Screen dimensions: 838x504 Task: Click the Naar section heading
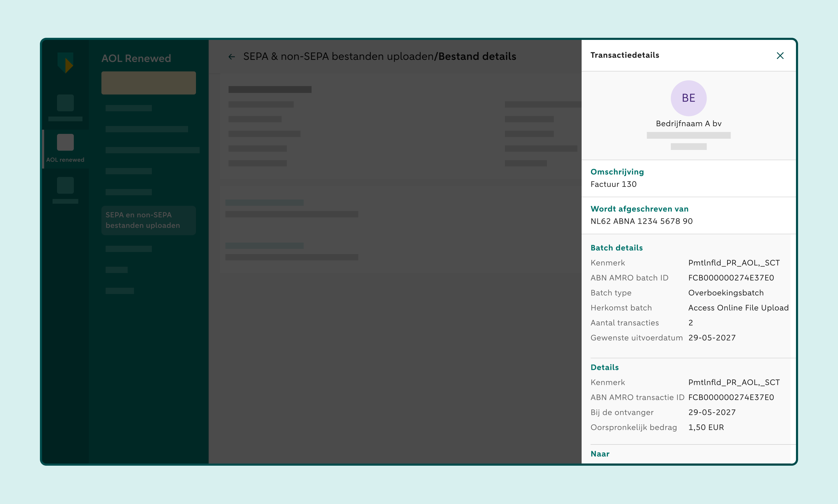pyautogui.click(x=600, y=454)
